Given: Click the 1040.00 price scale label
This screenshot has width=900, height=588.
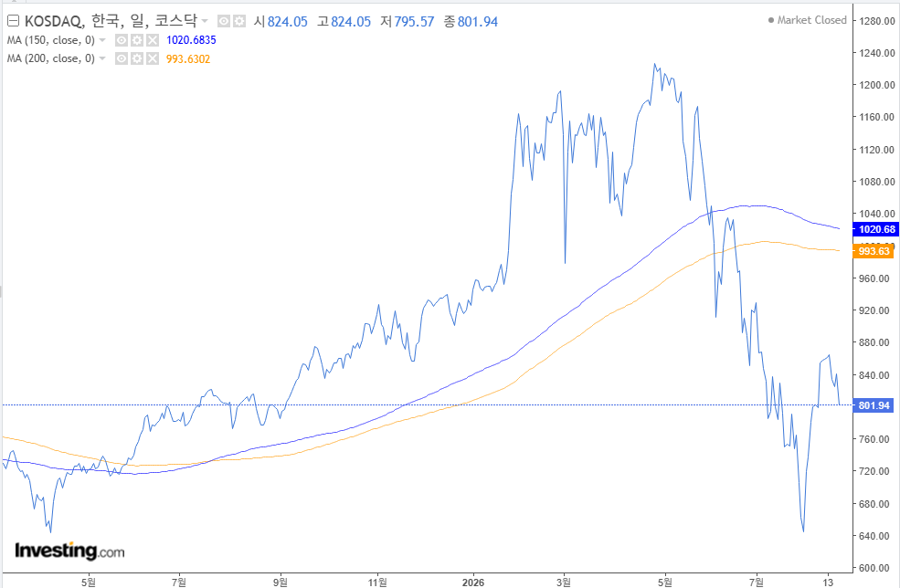Looking at the screenshot, I should click(877, 214).
